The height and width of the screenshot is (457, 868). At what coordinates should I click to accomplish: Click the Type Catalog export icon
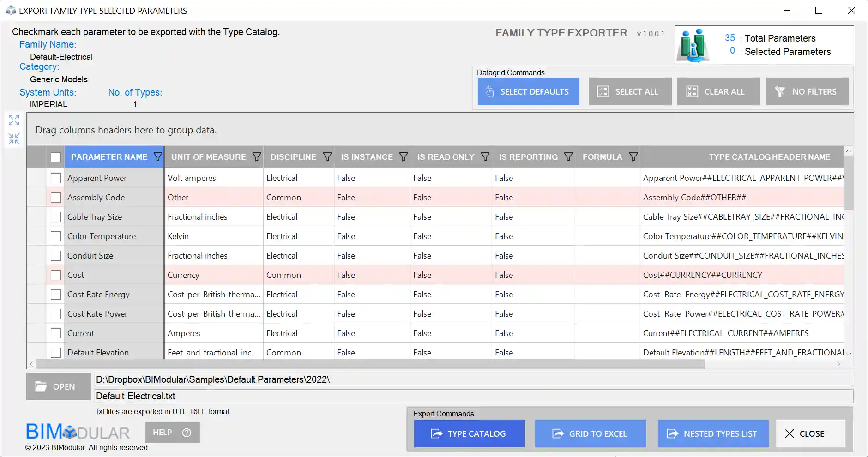click(436, 433)
